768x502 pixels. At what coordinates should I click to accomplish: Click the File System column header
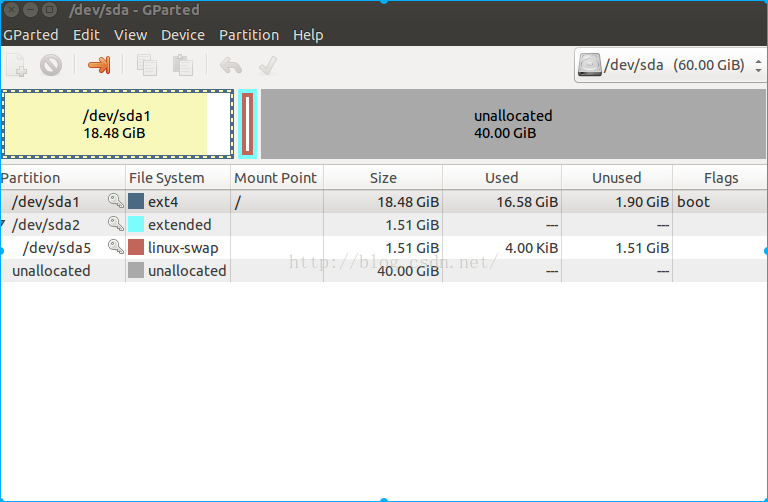pyautogui.click(x=178, y=178)
